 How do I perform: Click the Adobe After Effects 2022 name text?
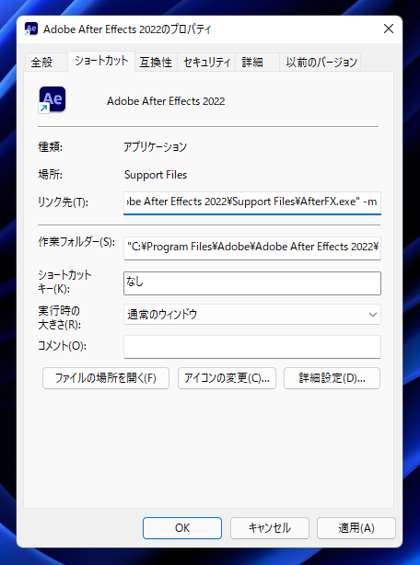(166, 101)
